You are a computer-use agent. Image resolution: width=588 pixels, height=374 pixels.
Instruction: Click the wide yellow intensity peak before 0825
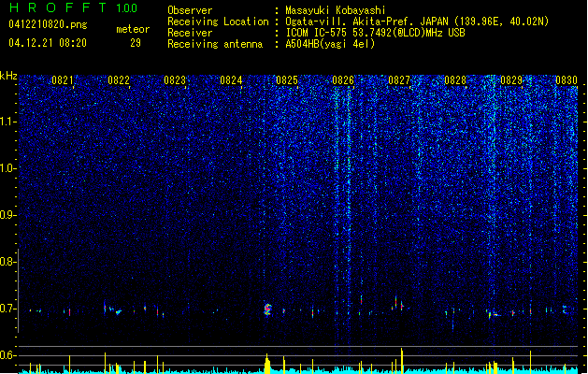tap(267, 364)
